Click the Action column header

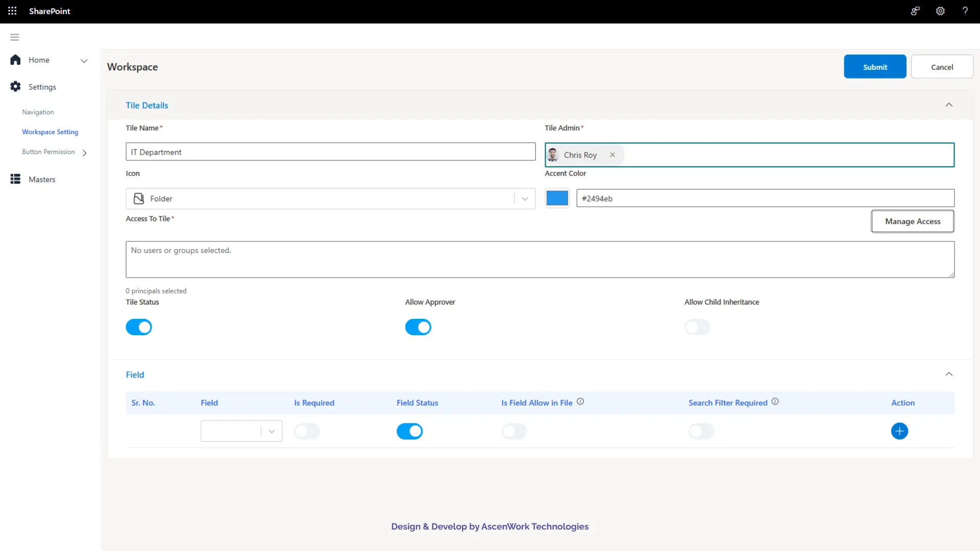click(x=902, y=403)
